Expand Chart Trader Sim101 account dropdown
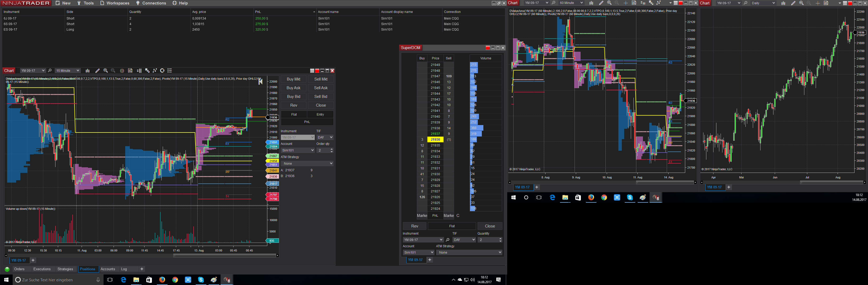Image resolution: width=868 pixels, height=285 pixels. pyautogui.click(x=297, y=150)
